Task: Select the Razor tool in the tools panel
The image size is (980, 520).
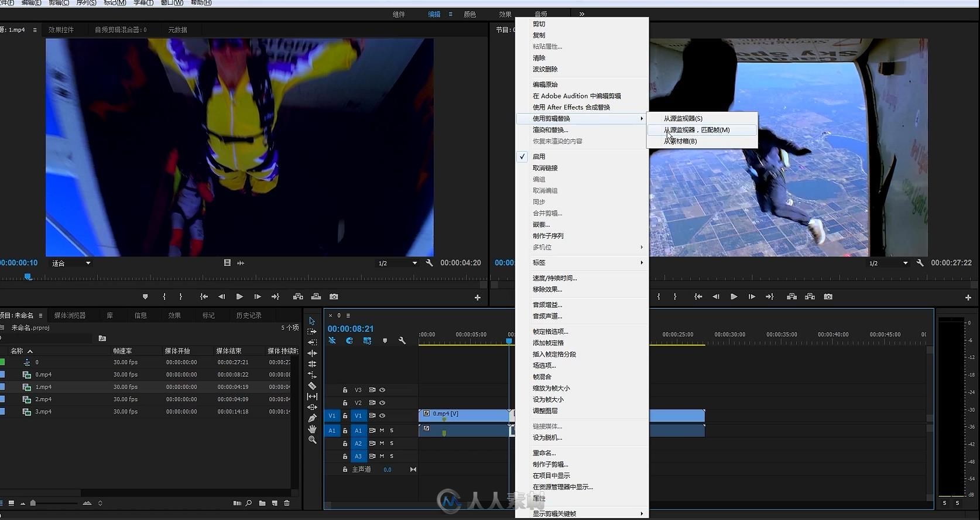Action: click(x=312, y=386)
